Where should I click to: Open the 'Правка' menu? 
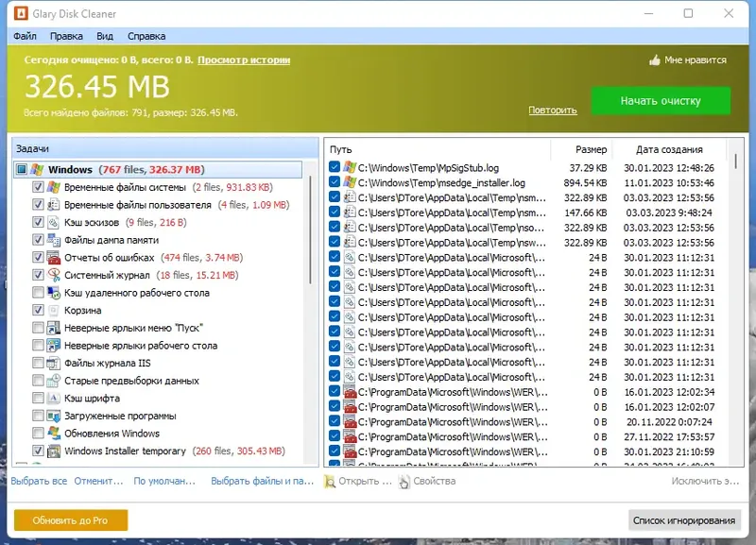66,36
